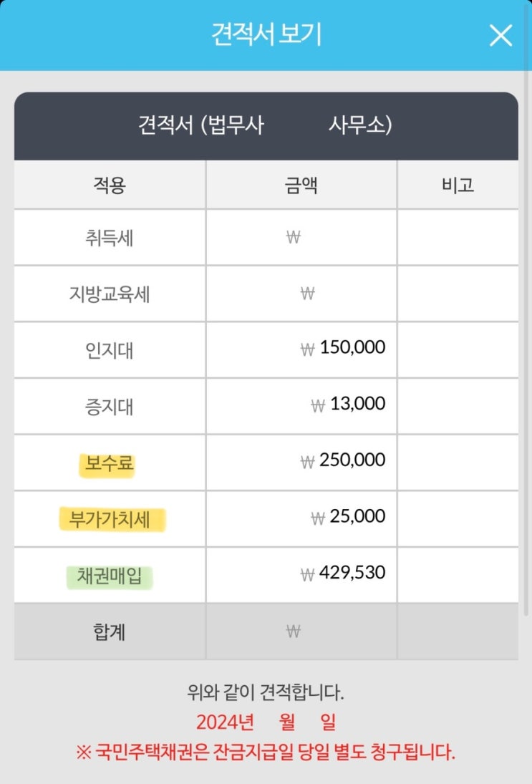Click the 인지대 row label
The height and width of the screenshot is (784, 532).
[x=109, y=351]
